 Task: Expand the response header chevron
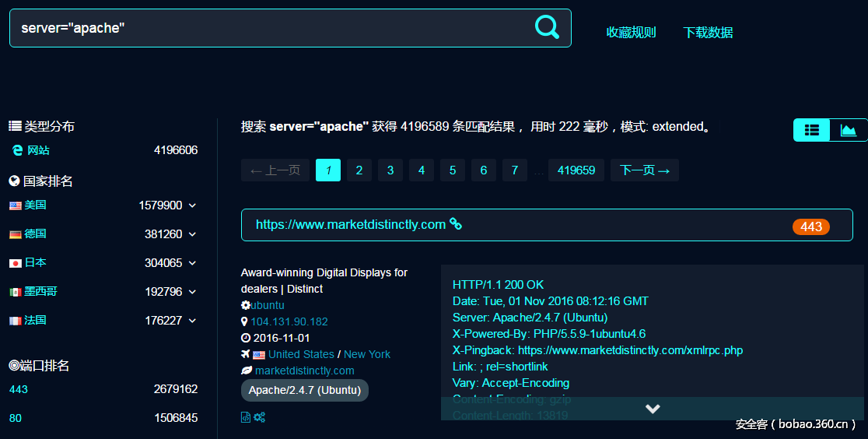click(653, 409)
